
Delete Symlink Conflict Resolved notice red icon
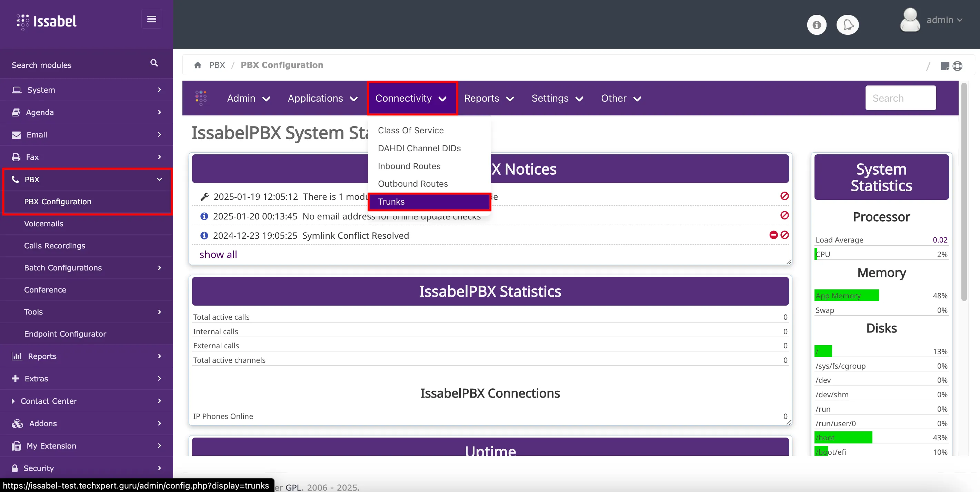tap(773, 235)
